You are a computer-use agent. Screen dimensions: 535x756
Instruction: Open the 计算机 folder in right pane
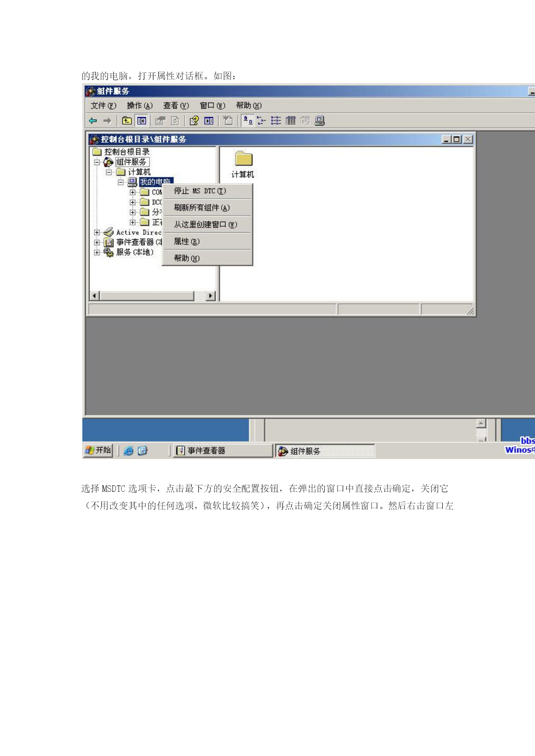243,164
